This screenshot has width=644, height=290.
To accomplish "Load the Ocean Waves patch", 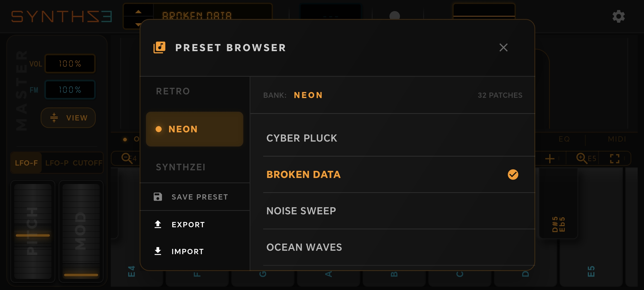I will (304, 247).
